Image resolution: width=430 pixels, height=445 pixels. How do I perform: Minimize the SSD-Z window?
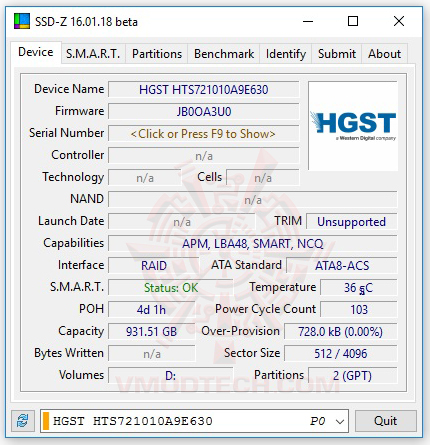(308, 22)
